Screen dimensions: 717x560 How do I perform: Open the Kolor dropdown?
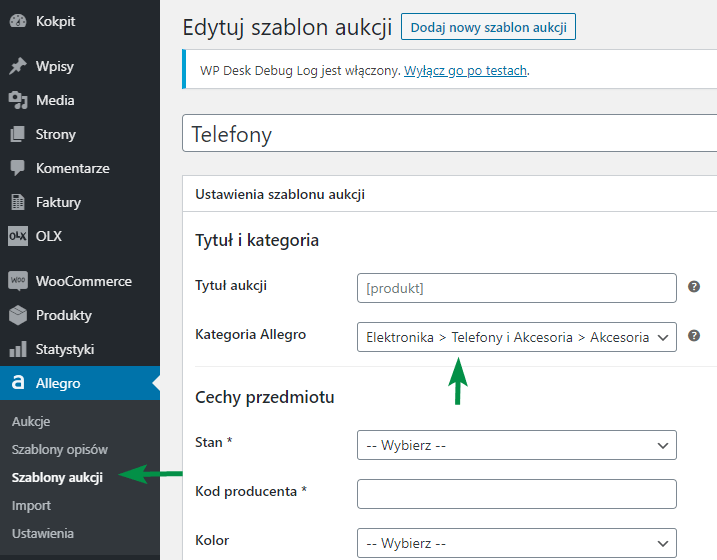[517, 543]
